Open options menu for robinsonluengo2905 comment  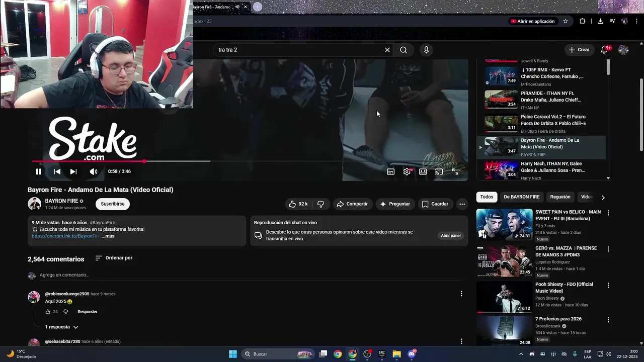click(461, 294)
